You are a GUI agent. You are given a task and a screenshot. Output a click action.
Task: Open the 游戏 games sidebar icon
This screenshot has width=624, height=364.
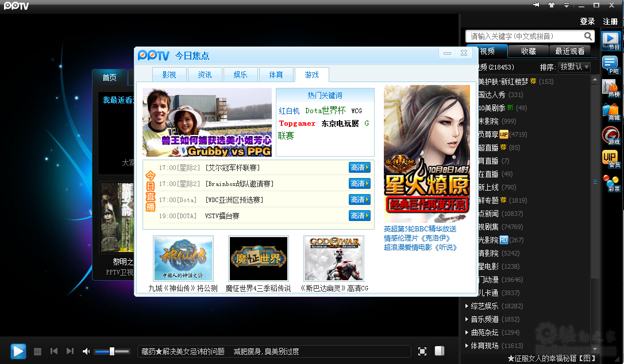pos(611,135)
